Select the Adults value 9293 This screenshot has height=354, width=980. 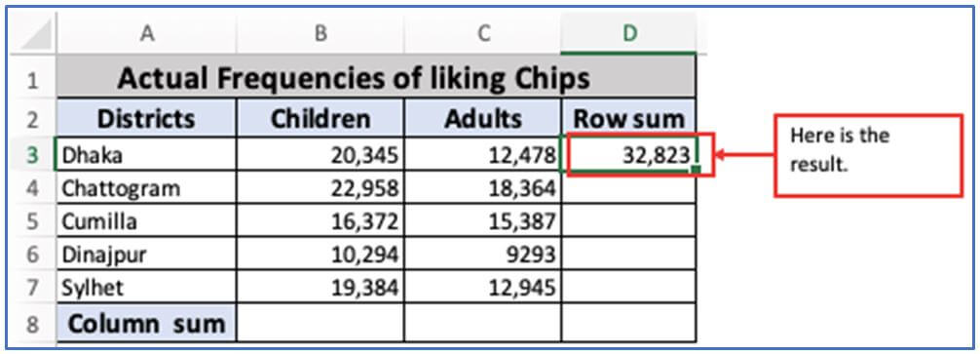pos(483,254)
